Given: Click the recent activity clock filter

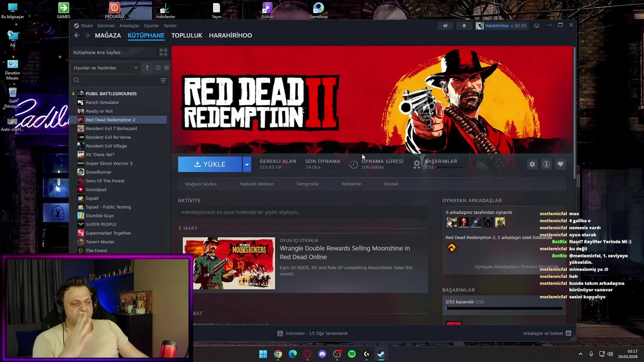Looking at the screenshot, I should tap(158, 67).
